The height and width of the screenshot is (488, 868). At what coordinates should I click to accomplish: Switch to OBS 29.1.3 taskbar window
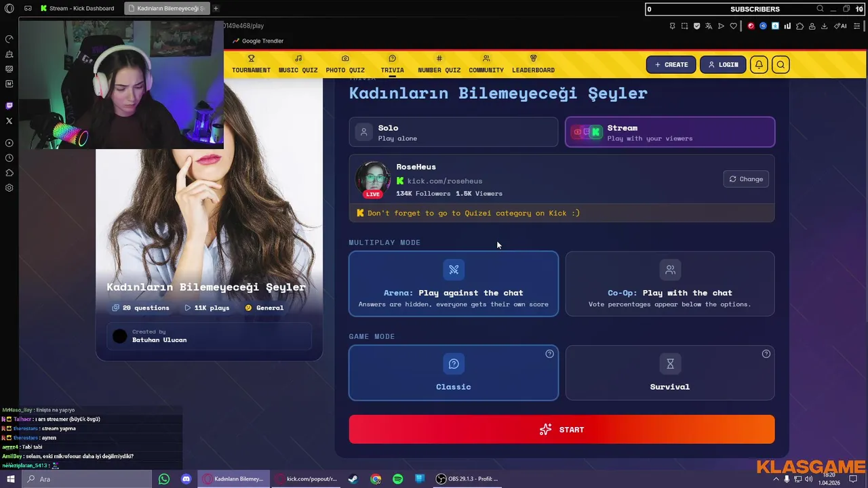[x=469, y=479]
